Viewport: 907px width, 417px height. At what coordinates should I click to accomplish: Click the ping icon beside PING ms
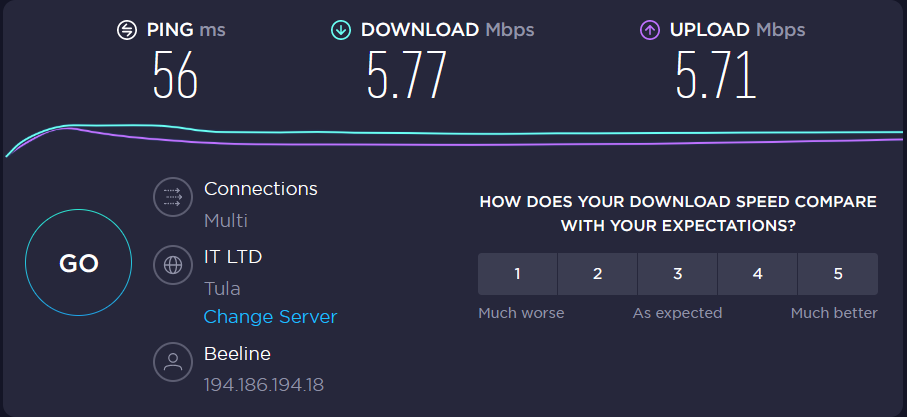pos(127,30)
